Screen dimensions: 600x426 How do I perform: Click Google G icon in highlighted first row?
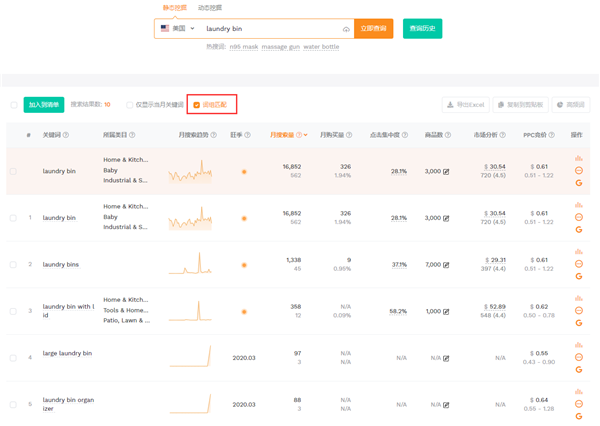578,183
